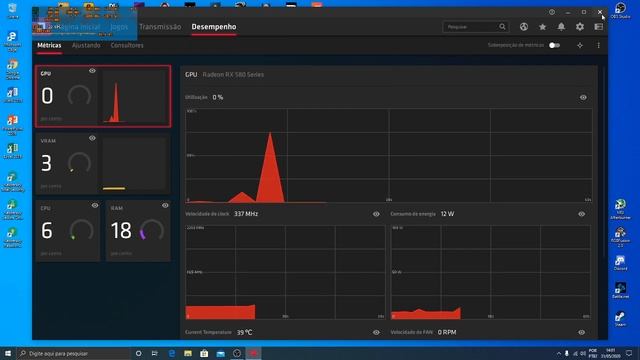
Task: Toggle eye for GPU utilization graph
Action: (583, 98)
